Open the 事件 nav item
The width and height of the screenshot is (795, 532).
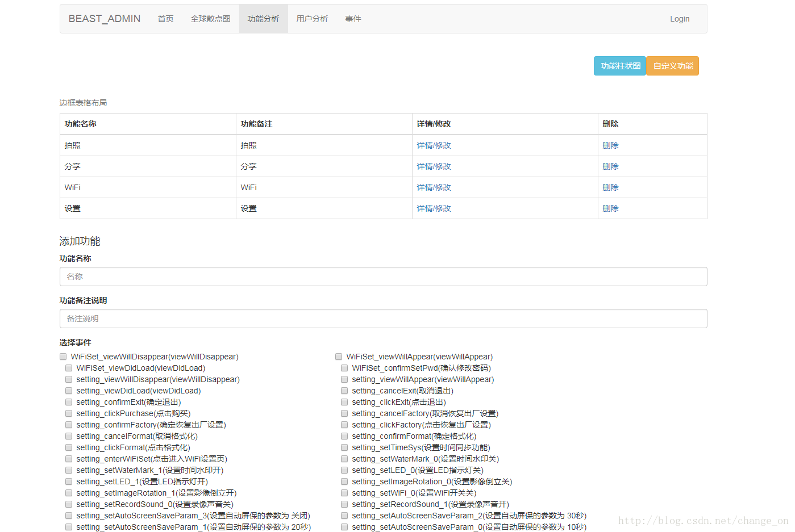(x=353, y=19)
